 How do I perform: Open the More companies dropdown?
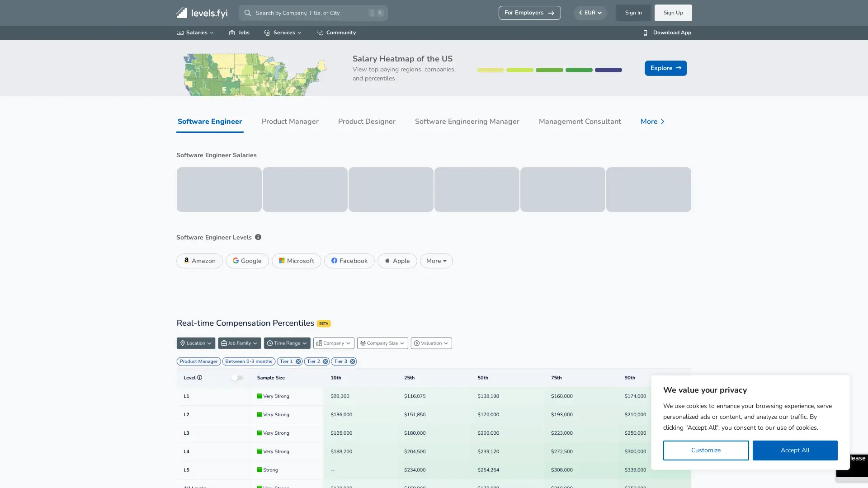point(436,261)
